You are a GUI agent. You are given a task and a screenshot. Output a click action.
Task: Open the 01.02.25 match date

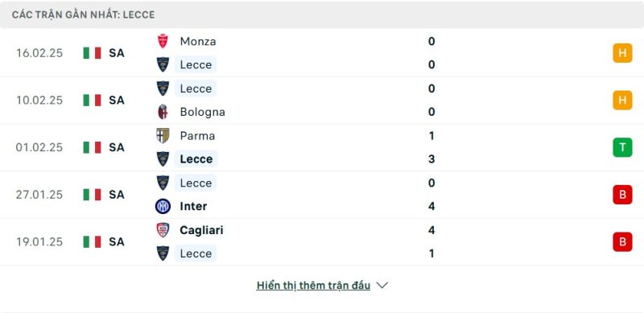(39, 147)
